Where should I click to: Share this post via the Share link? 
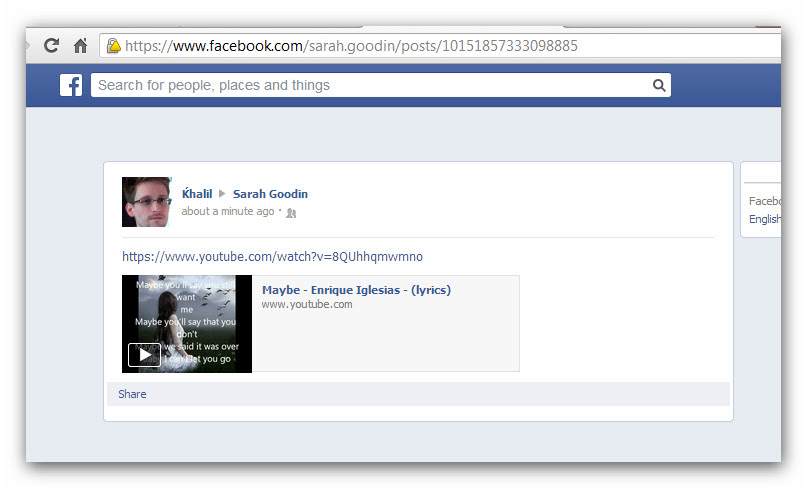pos(132,394)
